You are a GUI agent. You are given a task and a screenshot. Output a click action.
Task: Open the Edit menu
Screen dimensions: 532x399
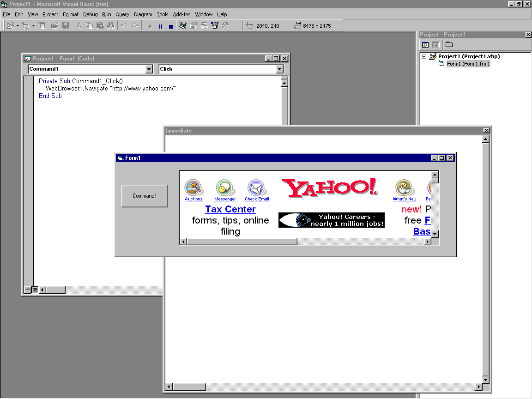[x=19, y=14]
